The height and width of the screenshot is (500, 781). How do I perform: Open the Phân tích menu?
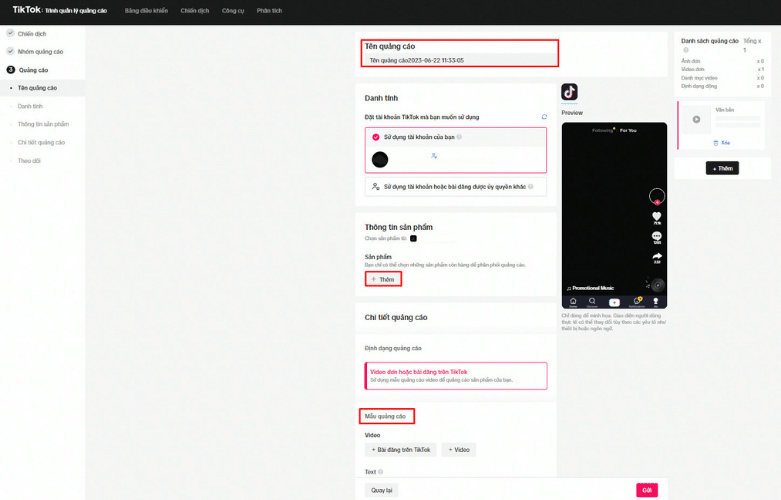pyautogui.click(x=269, y=10)
